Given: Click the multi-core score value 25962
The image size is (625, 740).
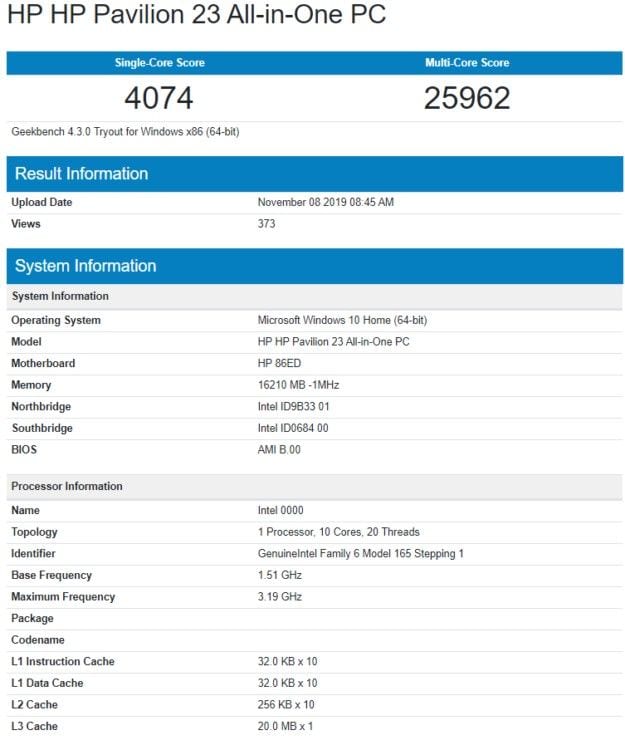Looking at the screenshot, I should [x=467, y=98].
